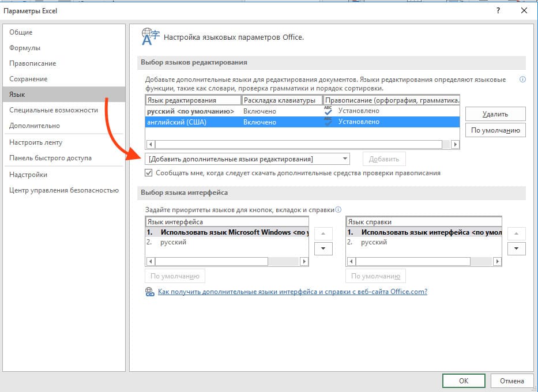
Task: Click proofing checkmark icon in the русский row
Action: tap(328, 111)
